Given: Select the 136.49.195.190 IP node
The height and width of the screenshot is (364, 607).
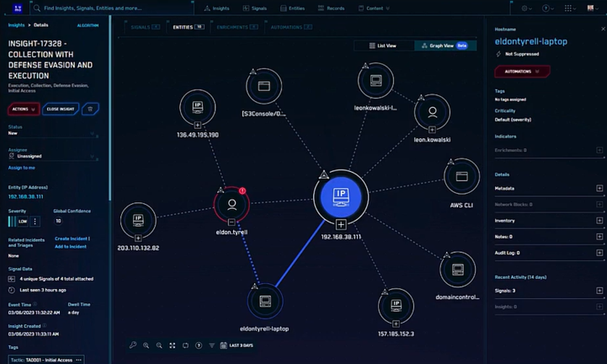Looking at the screenshot, I should [198, 107].
